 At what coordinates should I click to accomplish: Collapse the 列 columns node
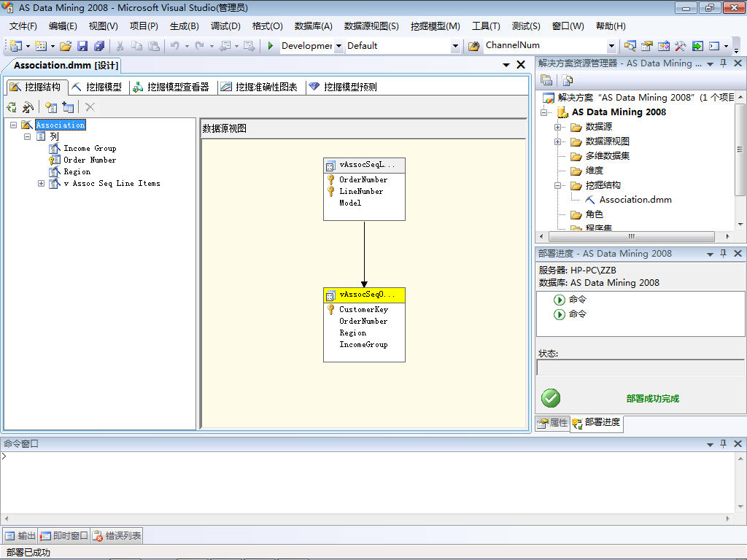(x=27, y=136)
